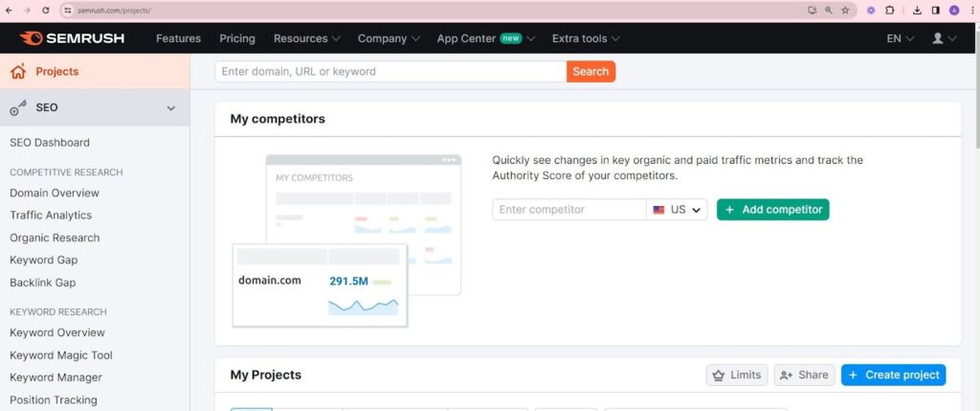Open Backlink Gap tool
The height and width of the screenshot is (411, 980).
tap(42, 283)
